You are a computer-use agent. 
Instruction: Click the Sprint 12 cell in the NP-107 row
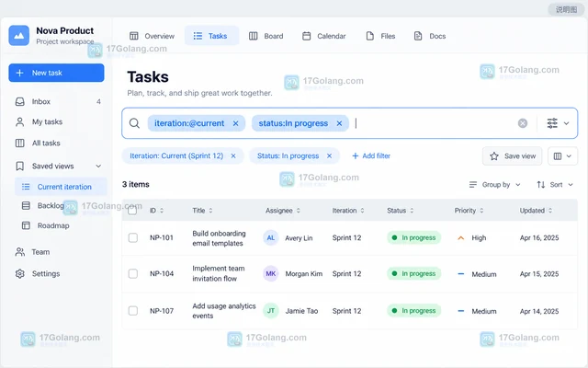(x=346, y=311)
